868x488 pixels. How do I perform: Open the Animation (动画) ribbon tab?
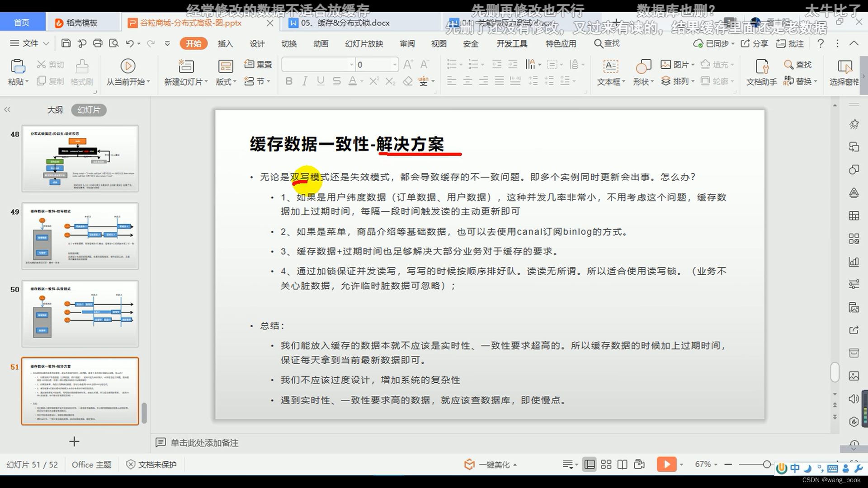321,44
